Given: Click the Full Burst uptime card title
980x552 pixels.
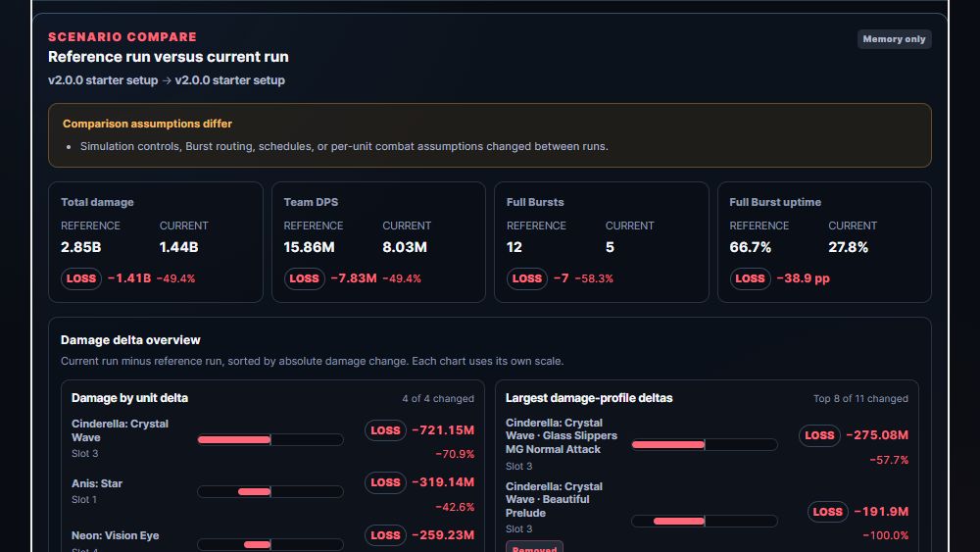Looking at the screenshot, I should tap(775, 202).
